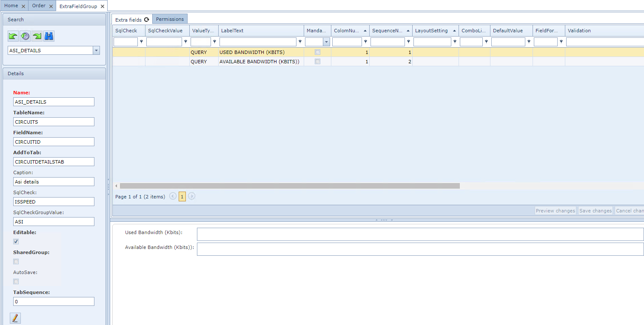Open the ASI_DETAILS search dropdown
The height and width of the screenshot is (325, 644).
(x=97, y=51)
